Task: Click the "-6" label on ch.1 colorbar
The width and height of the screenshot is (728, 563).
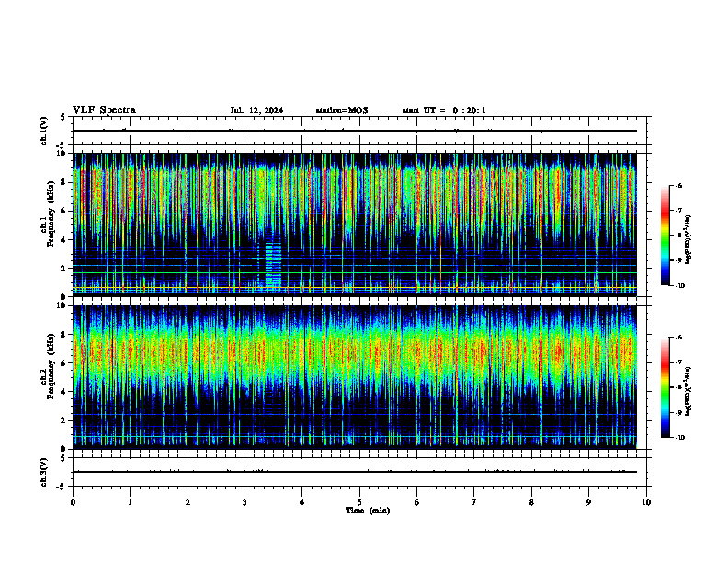Action: 678,185
